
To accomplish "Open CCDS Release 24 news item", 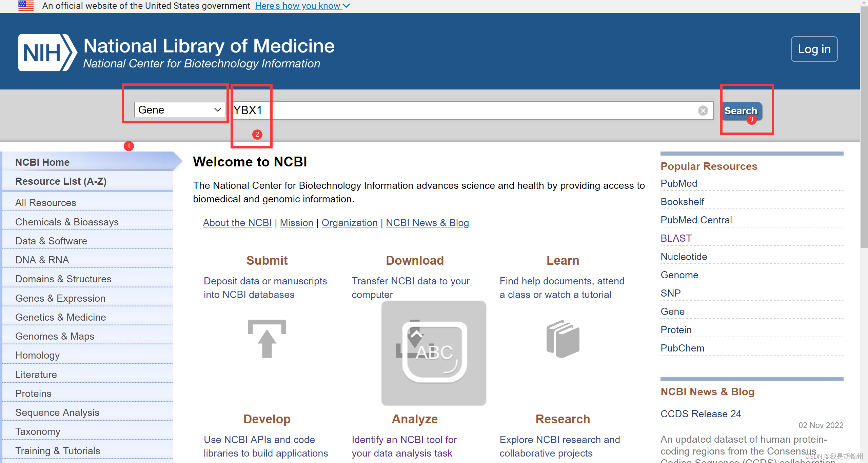I will click(701, 414).
